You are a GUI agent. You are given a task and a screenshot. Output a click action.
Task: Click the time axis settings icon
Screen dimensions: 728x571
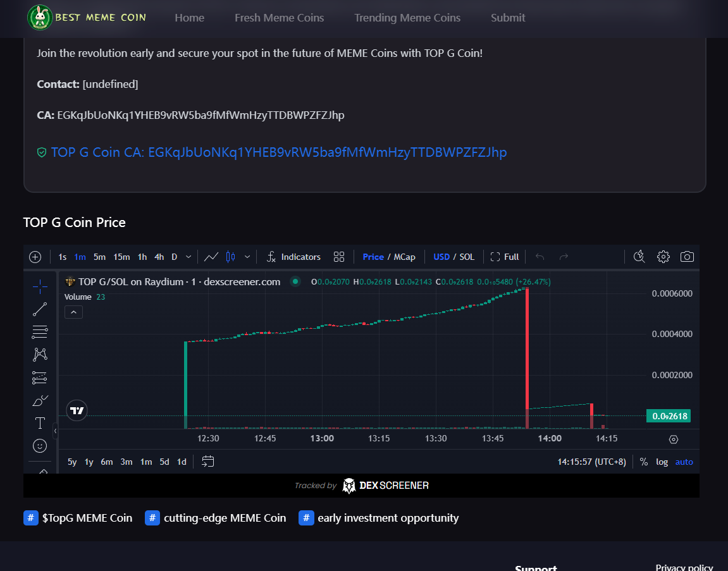[674, 439]
